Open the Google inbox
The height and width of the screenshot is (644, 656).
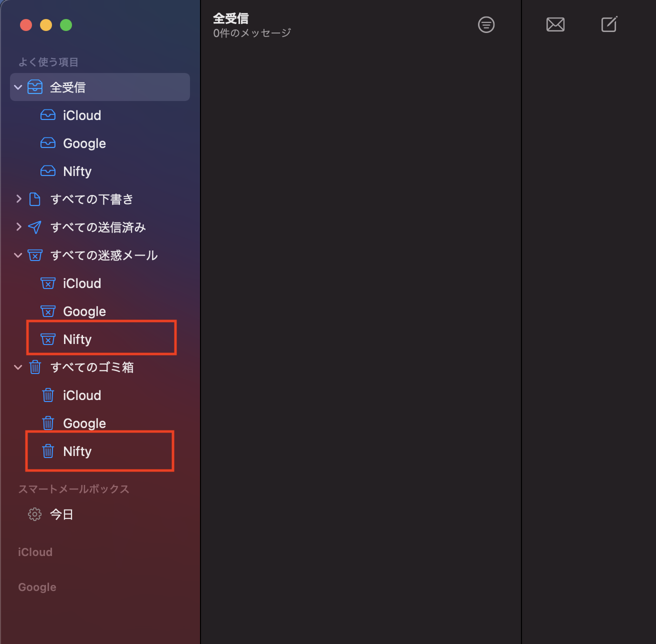click(84, 143)
